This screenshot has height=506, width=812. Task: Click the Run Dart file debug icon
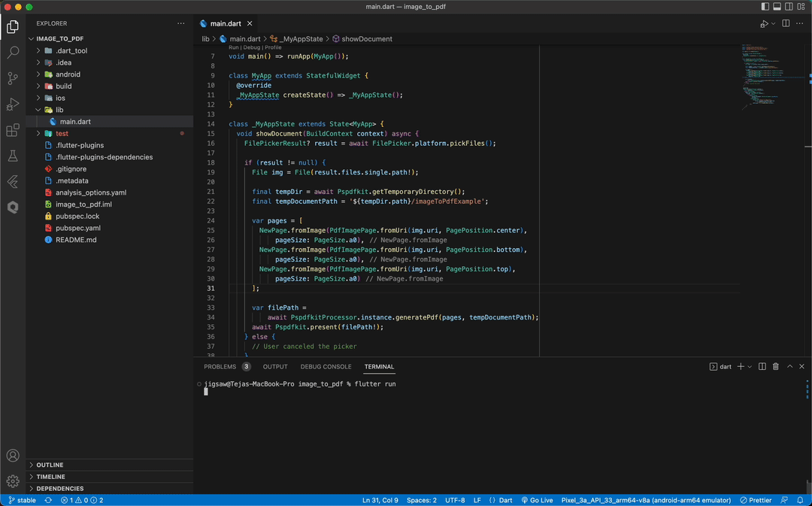764,23
